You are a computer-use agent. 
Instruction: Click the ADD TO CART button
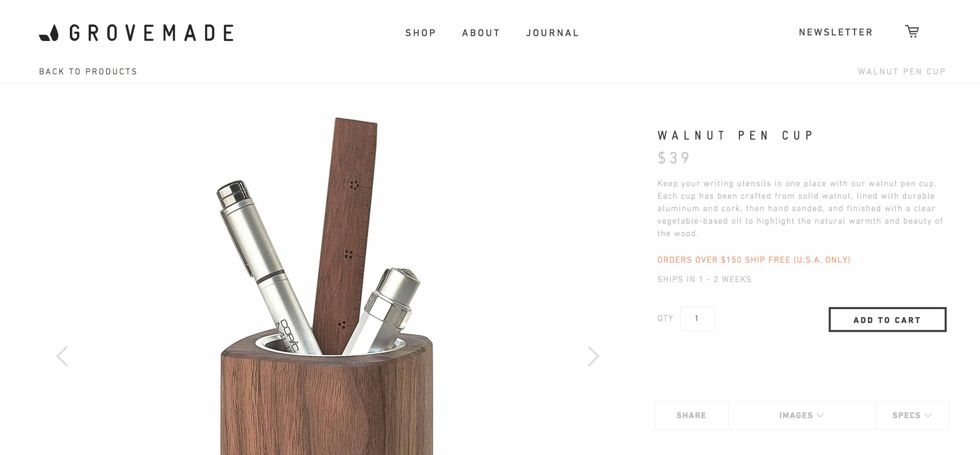pyautogui.click(x=887, y=320)
